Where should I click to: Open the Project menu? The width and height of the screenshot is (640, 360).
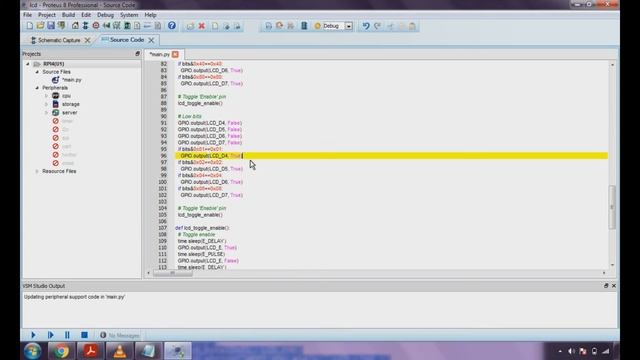pyautogui.click(x=47, y=15)
